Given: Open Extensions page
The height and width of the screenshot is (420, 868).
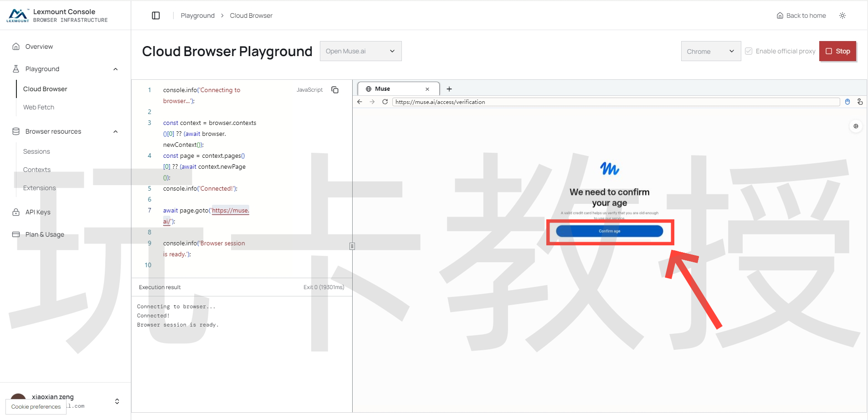Looking at the screenshot, I should (x=40, y=188).
